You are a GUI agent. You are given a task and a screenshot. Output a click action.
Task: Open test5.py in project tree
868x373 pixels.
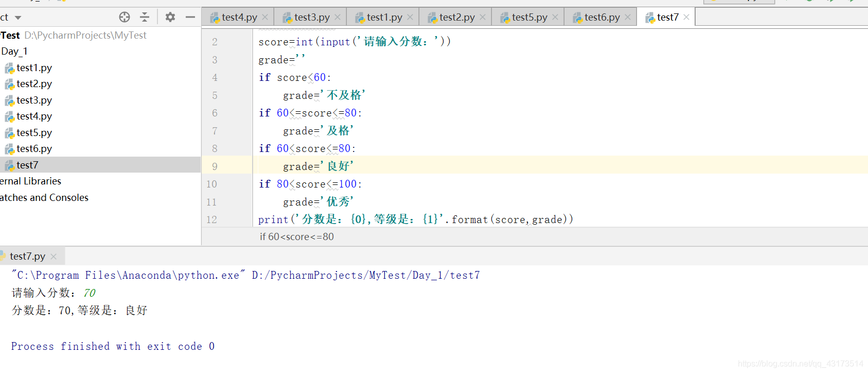(34, 132)
